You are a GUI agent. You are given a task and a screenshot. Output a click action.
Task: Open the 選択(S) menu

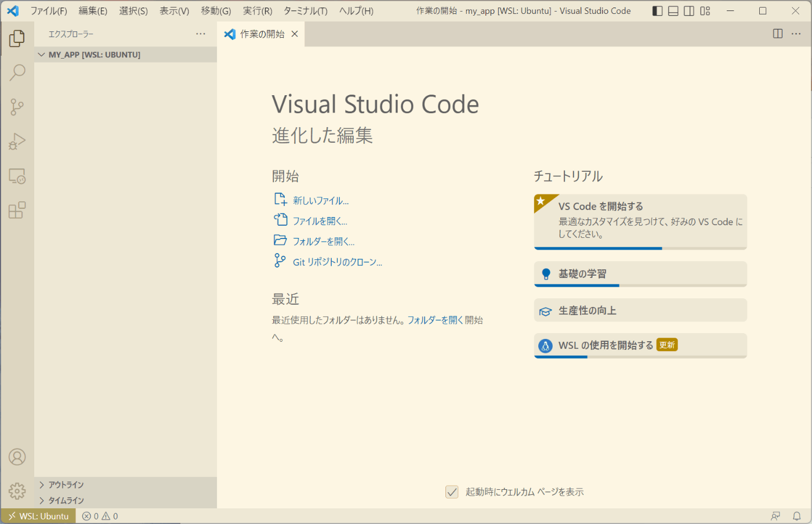coord(133,11)
